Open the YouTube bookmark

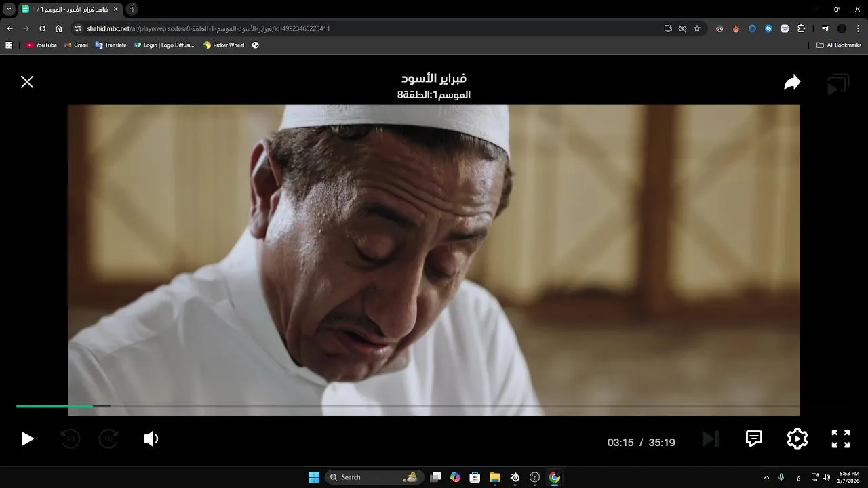coord(41,45)
